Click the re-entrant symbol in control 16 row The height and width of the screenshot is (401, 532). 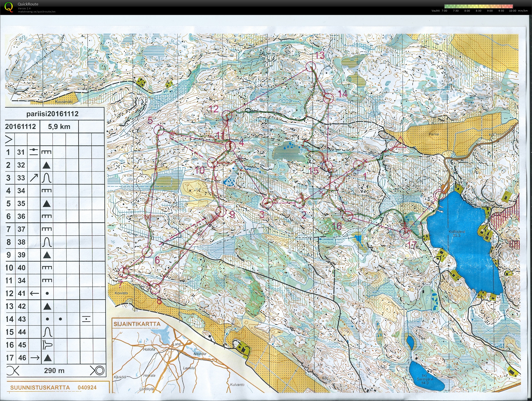coord(47,345)
